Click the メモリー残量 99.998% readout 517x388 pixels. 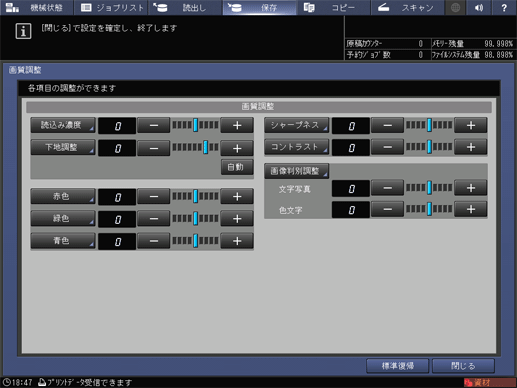[473, 44]
